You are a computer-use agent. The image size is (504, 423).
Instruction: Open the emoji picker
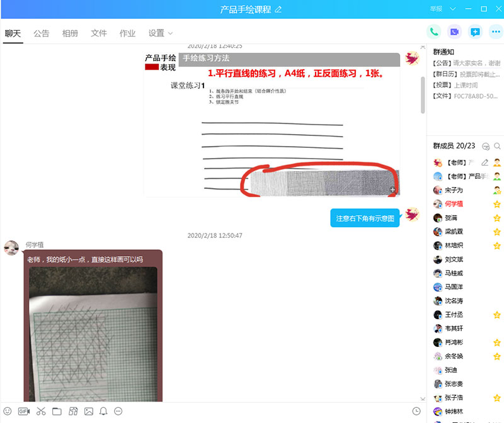tap(8, 411)
